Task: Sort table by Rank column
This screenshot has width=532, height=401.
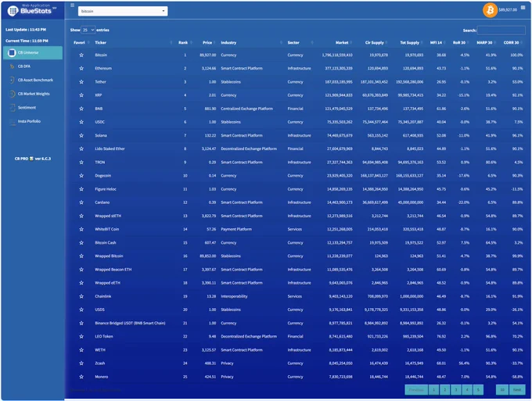Action: (x=183, y=43)
